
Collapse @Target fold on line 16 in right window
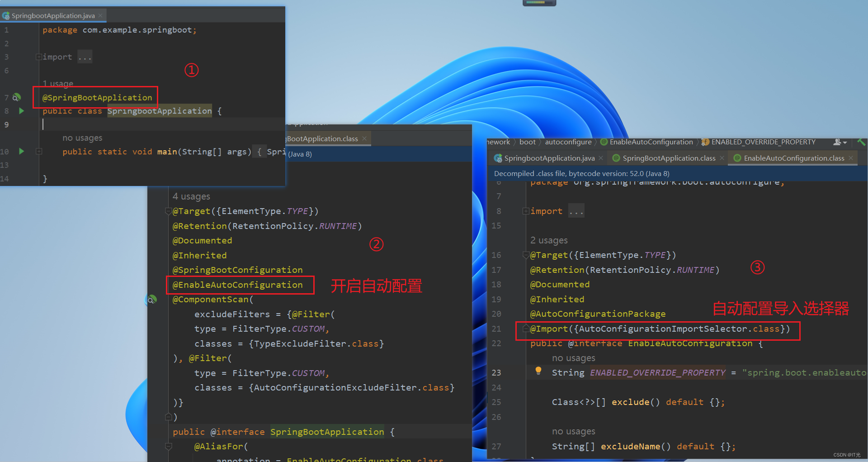point(526,255)
